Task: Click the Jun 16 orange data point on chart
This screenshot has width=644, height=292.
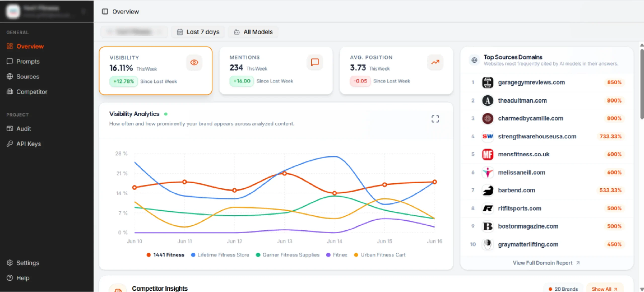Action: pos(434,182)
